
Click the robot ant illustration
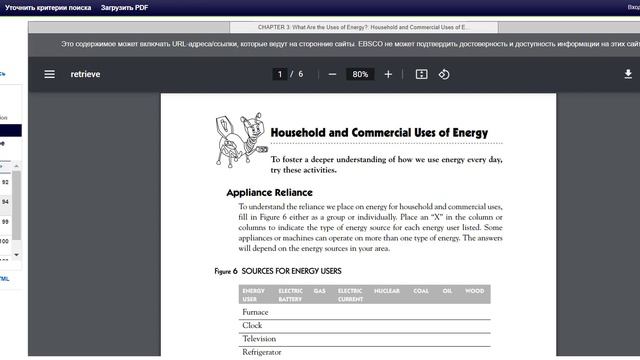(241, 140)
